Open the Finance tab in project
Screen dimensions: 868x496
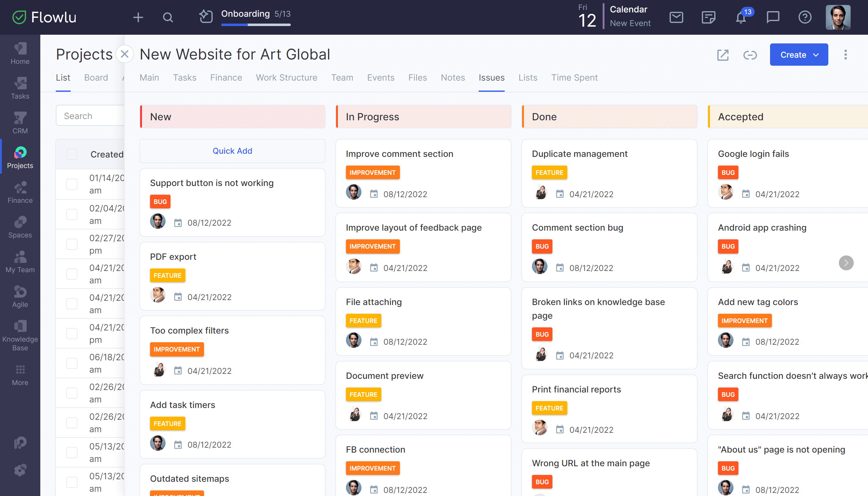click(x=226, y=77)
